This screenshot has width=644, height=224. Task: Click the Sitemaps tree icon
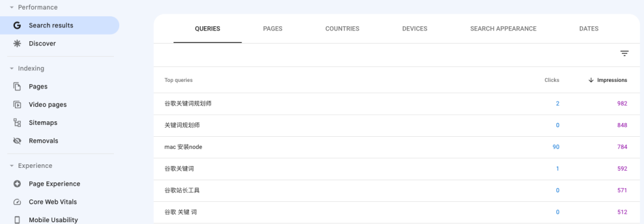(x=17, y=122)
